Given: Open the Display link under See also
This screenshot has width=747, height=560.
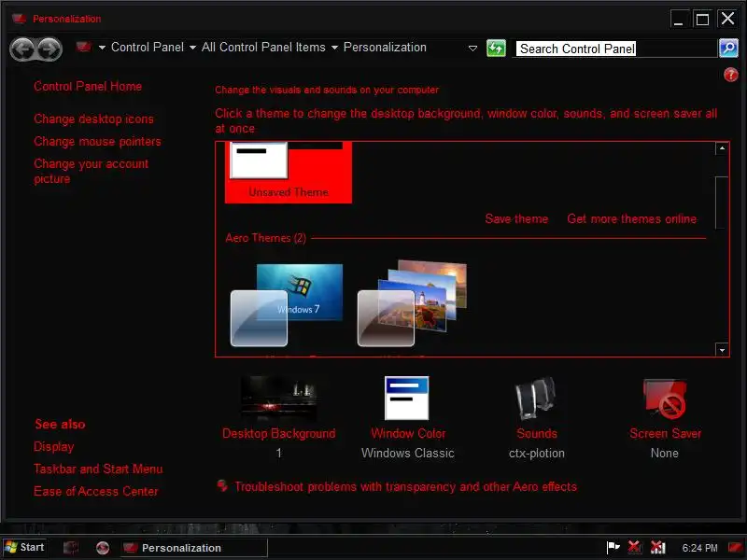Looking at the screenshot, I should tap(54, 447).
